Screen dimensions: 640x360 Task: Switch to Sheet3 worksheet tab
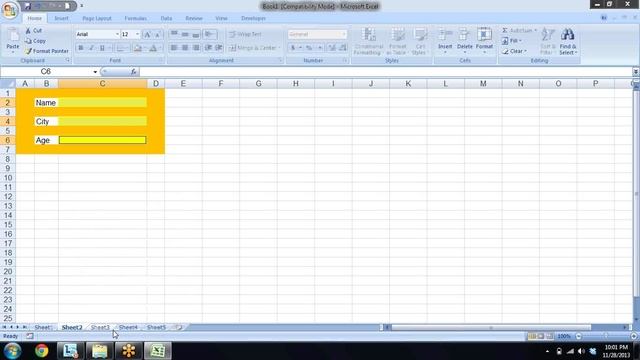[x=100, y=327]
